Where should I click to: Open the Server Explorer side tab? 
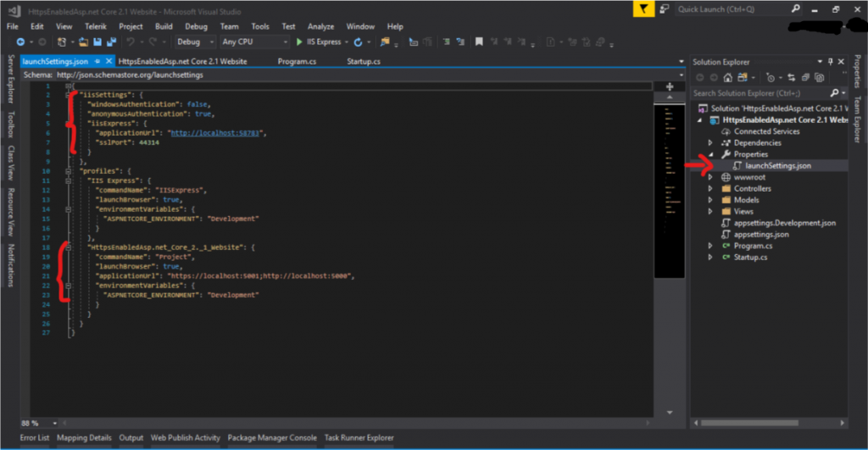pyautogui.click(x=10, y=79)
